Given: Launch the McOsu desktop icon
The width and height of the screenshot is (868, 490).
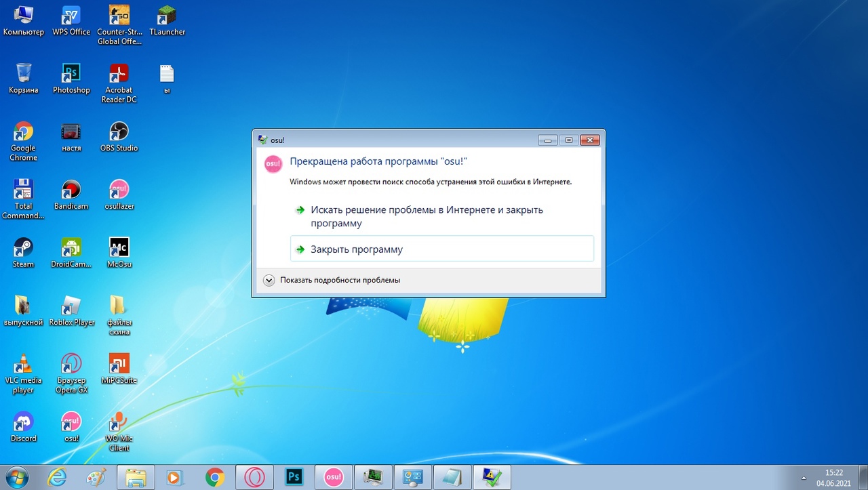Looking at the screenshot, I should pos(119,253).
